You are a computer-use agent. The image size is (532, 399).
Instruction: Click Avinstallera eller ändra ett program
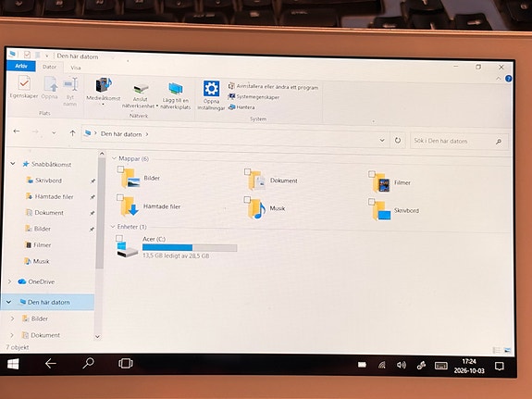[x=273, y=87]
